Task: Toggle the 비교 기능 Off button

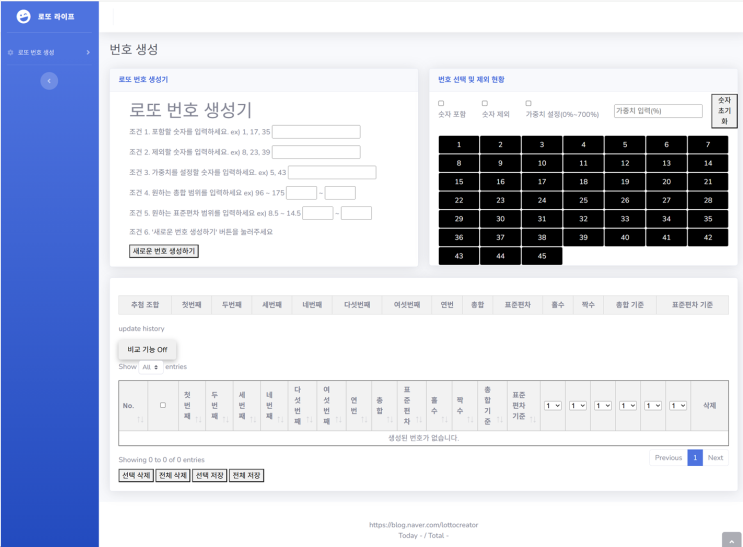Action: [147, 350]
